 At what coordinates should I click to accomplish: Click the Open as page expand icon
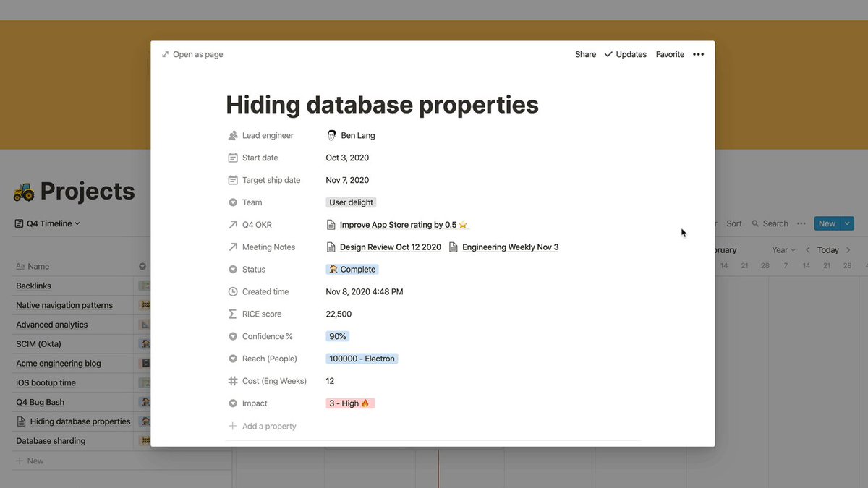tap(165, 54)
